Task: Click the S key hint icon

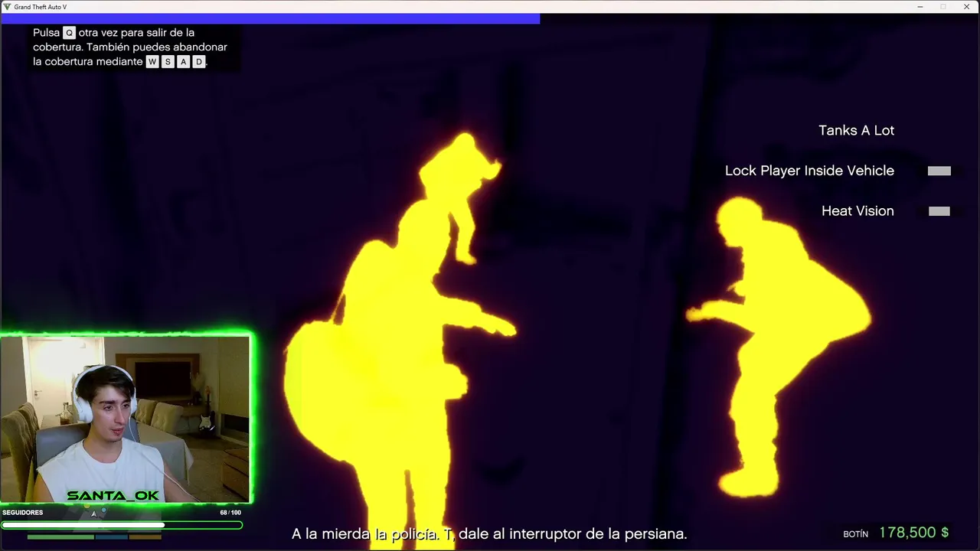Action: point(168,62)
